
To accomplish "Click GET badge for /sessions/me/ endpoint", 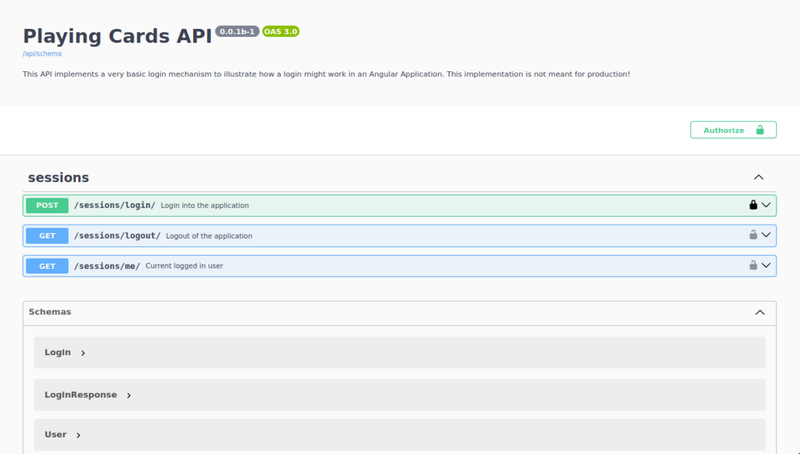I will click(x=47, y=266).
